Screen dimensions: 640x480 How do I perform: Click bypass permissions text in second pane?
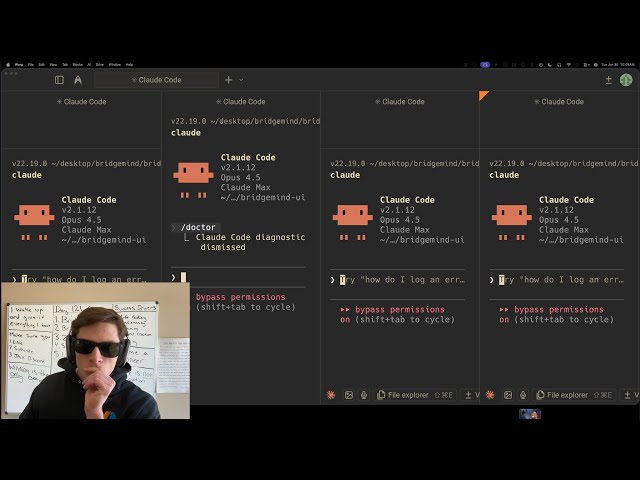(241, 297)
